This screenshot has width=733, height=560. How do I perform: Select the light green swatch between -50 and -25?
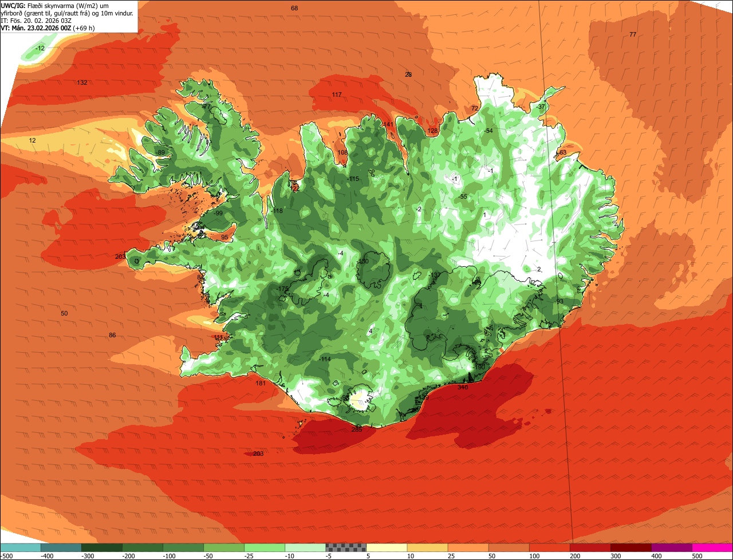point(223,547)
